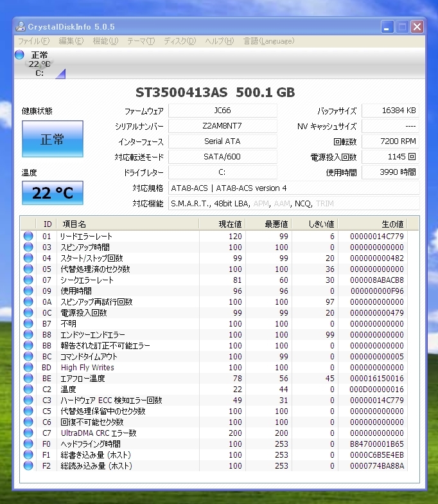Click the ST3500413AS 500.1 GB model heading
The height and width of the screenshot is (504, 438).
click(x=215, y=93)
